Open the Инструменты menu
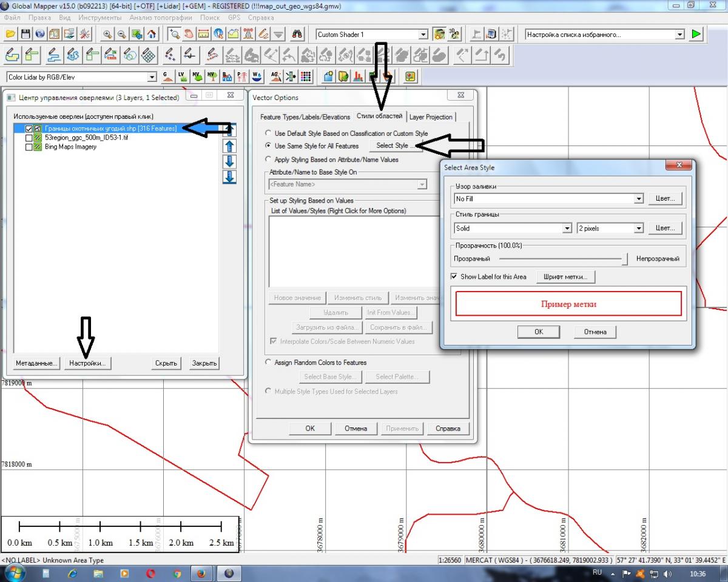This screenshot has height=582, width=728. 100,18
